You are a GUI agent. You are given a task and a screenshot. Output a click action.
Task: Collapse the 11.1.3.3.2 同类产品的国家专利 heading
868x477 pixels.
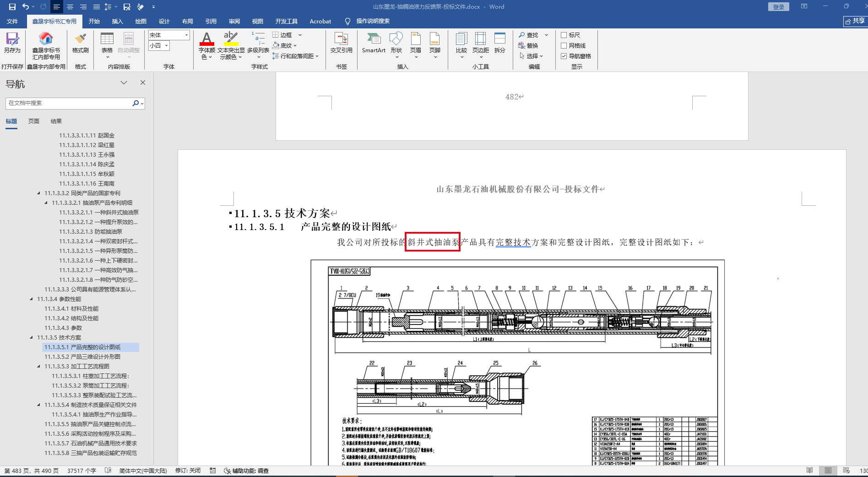(x=39, y=193)
